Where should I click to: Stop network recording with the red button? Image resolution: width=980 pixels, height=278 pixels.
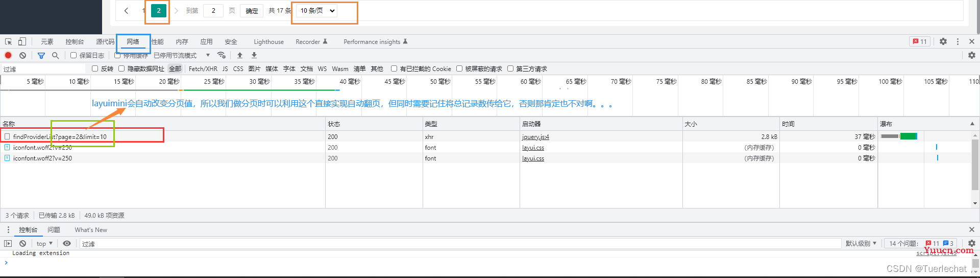(x=8, y=55)
